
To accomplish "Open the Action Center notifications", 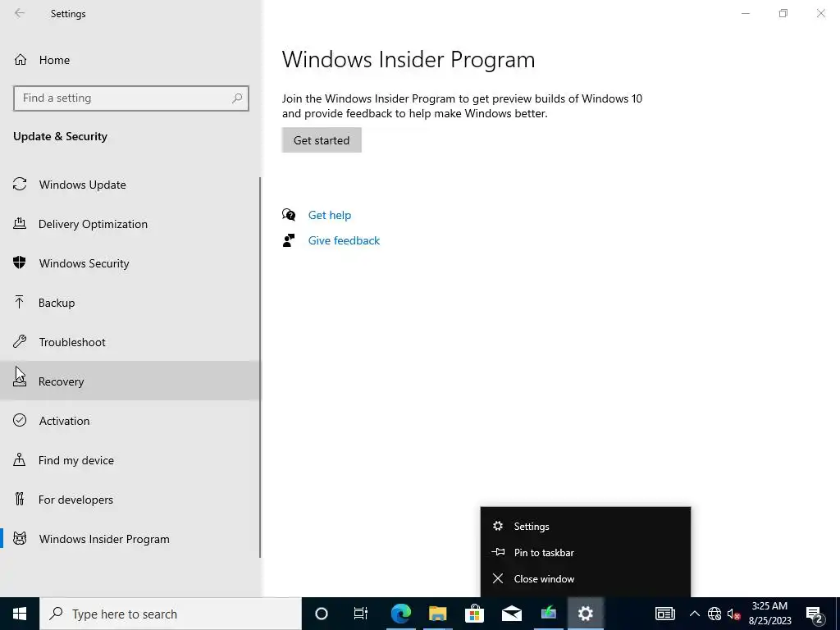I will pyautogui.click(x=815, y=614).
